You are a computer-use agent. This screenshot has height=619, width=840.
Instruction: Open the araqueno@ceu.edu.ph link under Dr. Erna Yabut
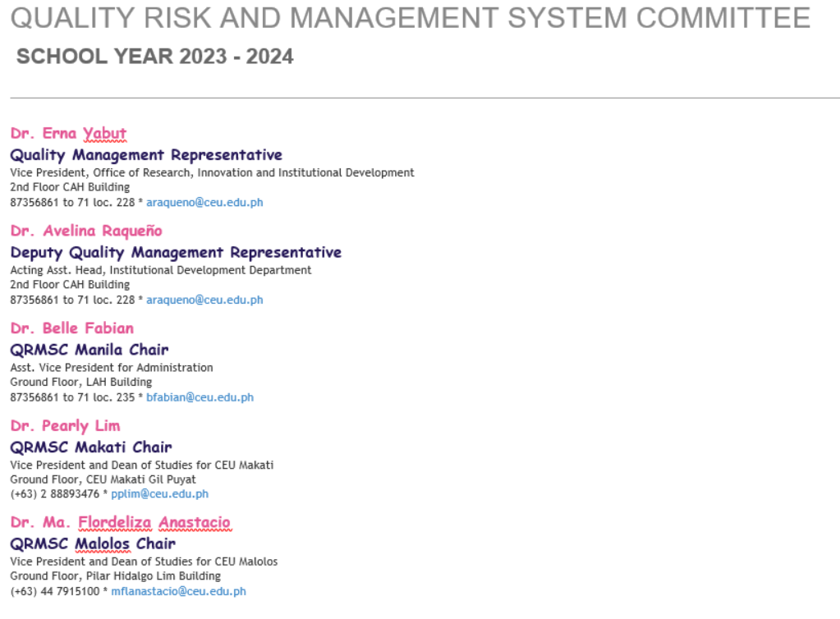point(204,203)
